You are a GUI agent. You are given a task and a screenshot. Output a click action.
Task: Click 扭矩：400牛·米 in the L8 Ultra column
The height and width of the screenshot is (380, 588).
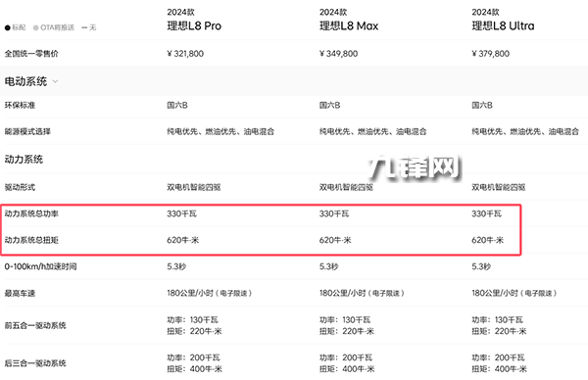499,369
